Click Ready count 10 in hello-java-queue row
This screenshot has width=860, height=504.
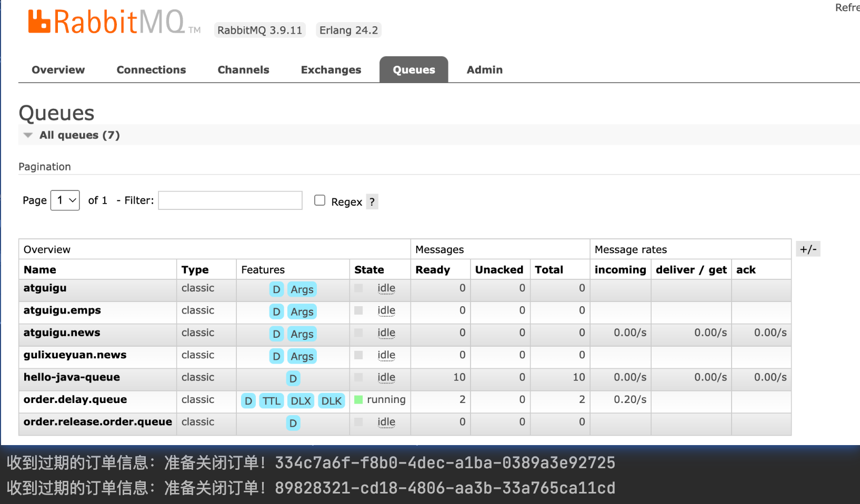coord(459,377)
